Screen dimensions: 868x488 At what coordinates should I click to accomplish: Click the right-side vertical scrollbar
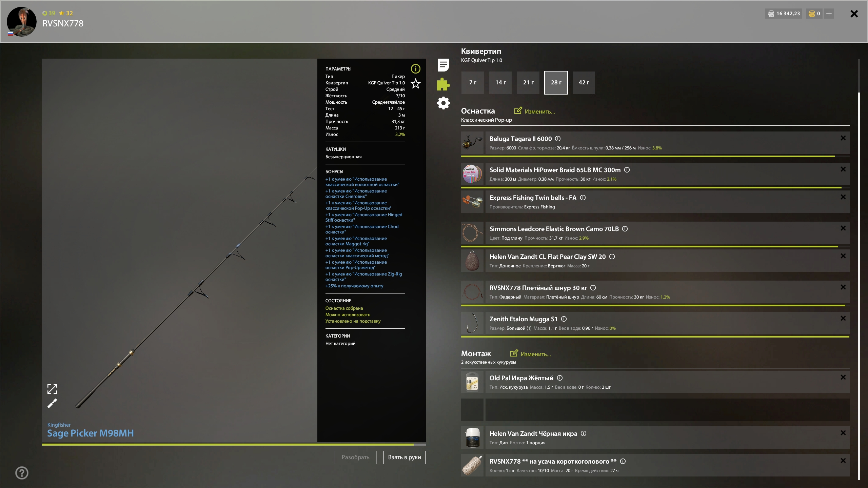click(x=859, y=271)
